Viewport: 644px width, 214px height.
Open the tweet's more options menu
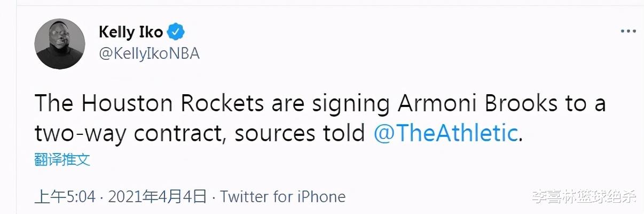(x=628, y=32)
